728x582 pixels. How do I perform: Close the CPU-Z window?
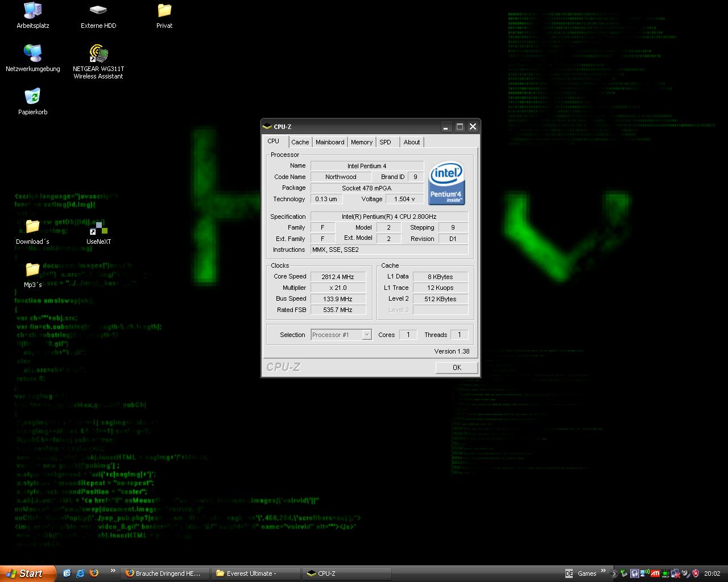point(473,127)
